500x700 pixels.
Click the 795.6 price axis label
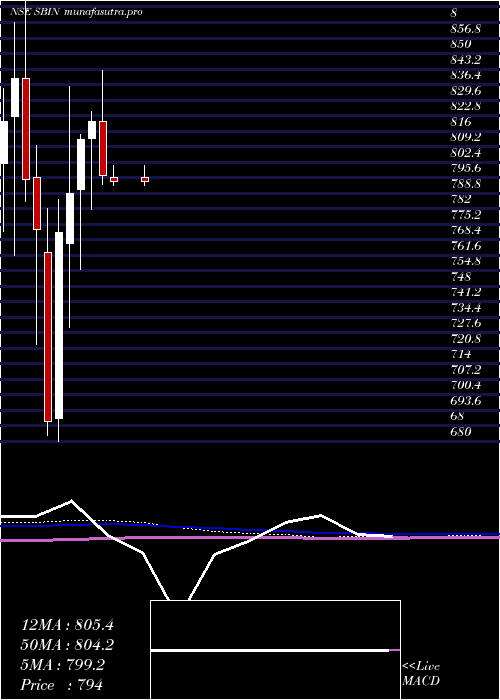tap(465, 168)
